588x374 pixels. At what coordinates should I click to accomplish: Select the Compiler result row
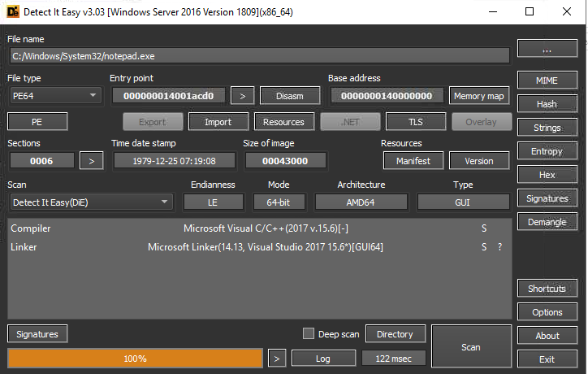[244, 229]
